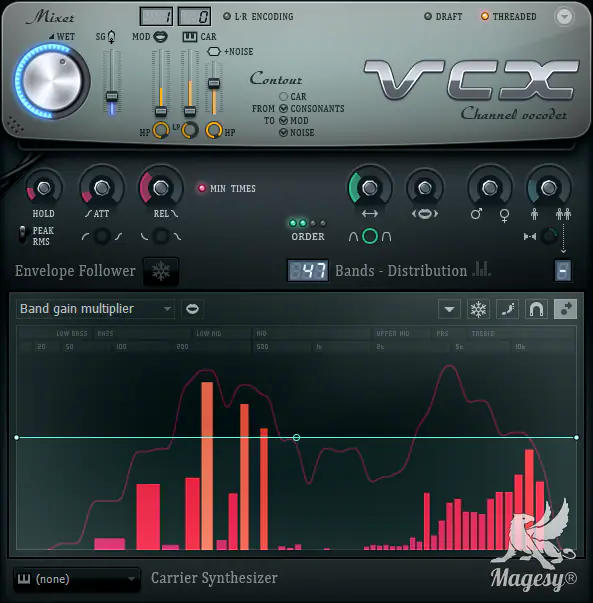Click the MOD lips icon in Mixer

(x=160, y=37)
